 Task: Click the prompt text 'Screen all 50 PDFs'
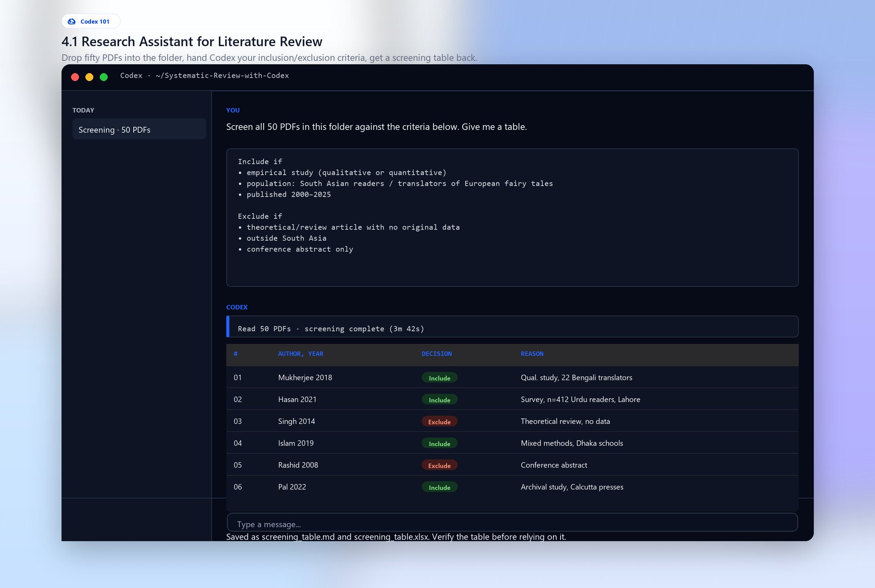[x=376, y=126]
